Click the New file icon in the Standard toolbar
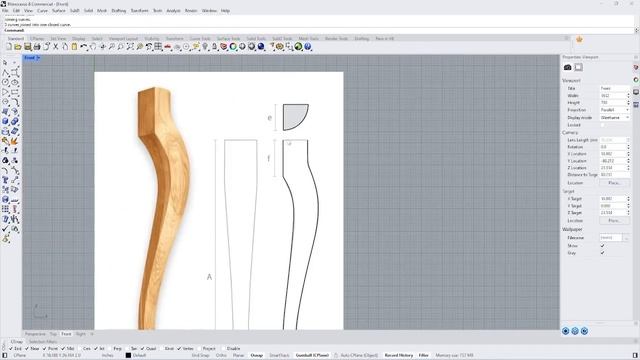The height and width of the screenshot is (360, 640). (9, 47)
